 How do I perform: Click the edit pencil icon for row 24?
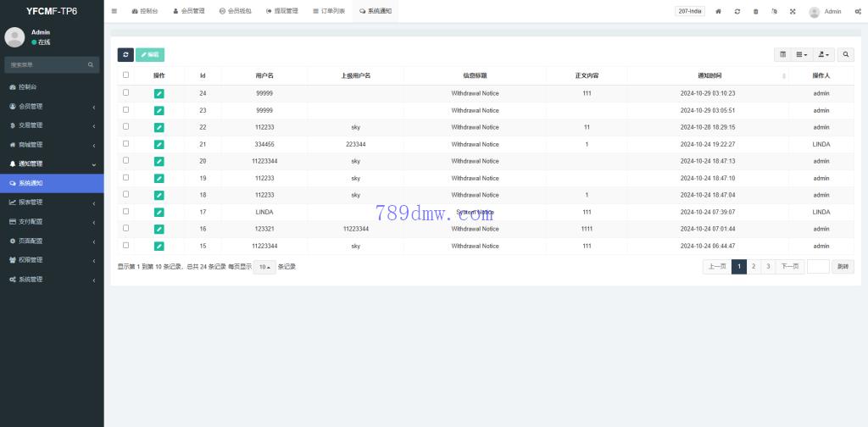[x=159, y=93]
